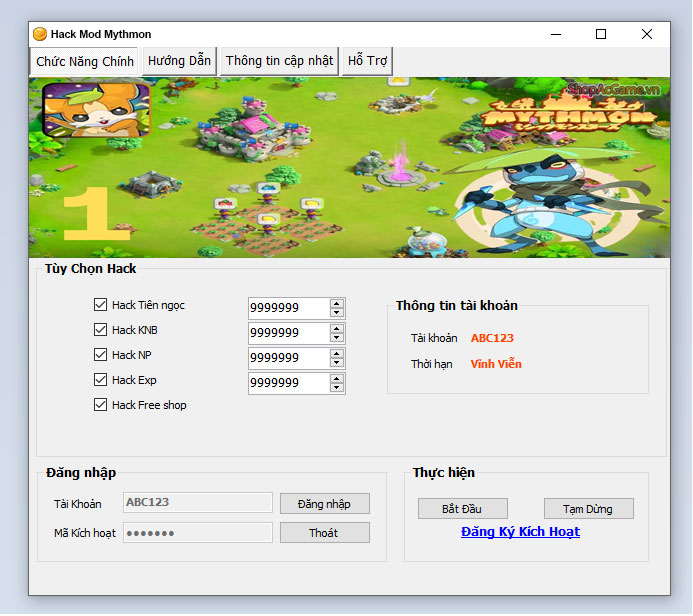
Task: Switch to the Chức Năng Chính tab
Action: pos(85,61)
